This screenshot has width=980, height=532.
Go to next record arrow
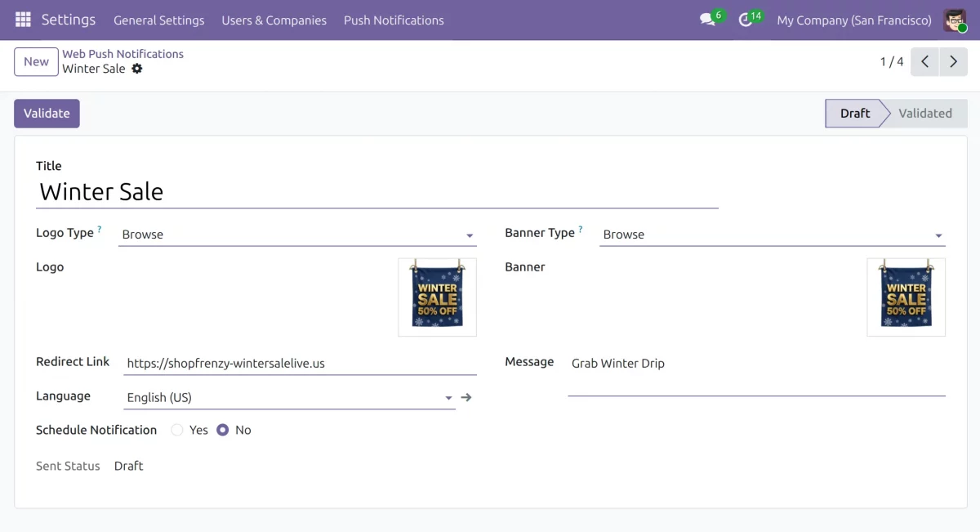point(953,62)
